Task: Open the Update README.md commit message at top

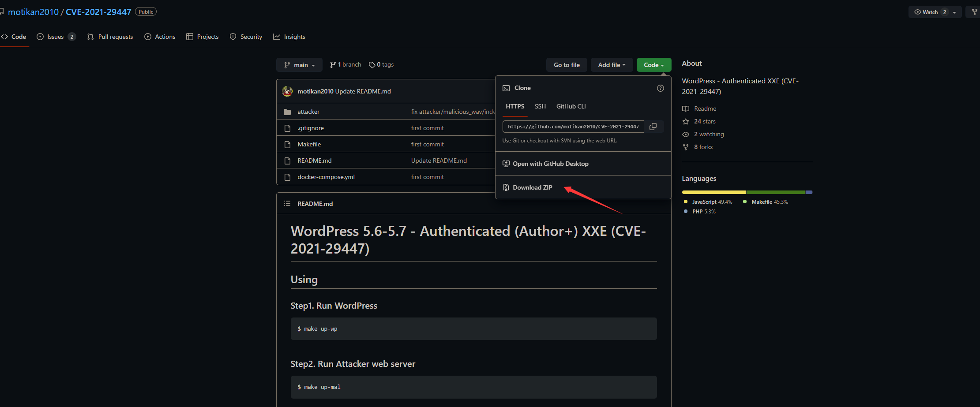Action: (x=363, y=91)
